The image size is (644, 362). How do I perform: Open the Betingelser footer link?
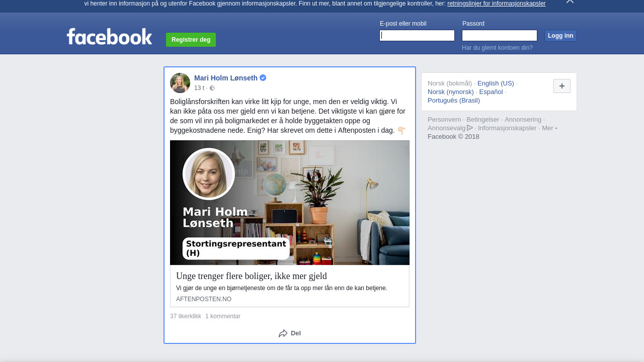click(483, 120)
